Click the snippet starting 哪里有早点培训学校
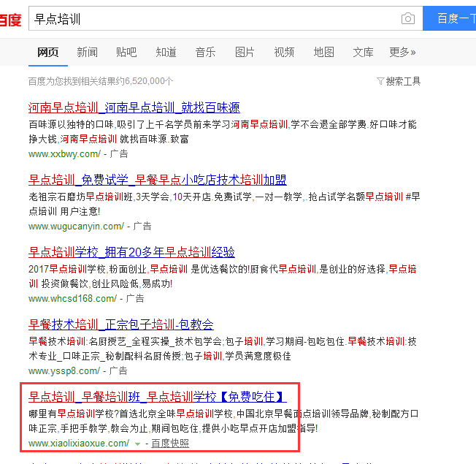The width and height of the screenshot is (476, 464). click(x=223, y=421)
